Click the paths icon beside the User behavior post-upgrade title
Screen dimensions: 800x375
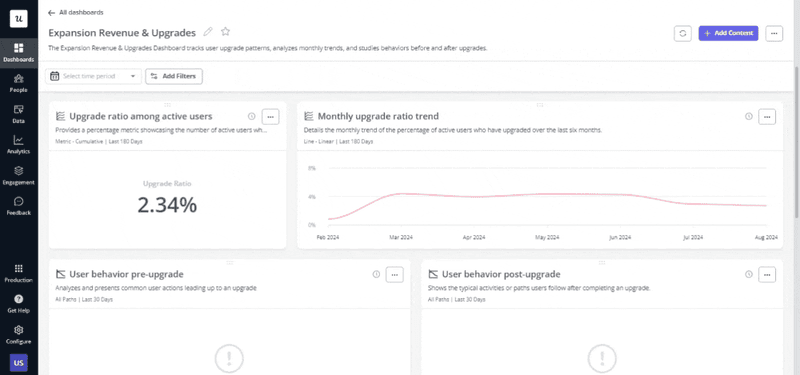point(433,274)
